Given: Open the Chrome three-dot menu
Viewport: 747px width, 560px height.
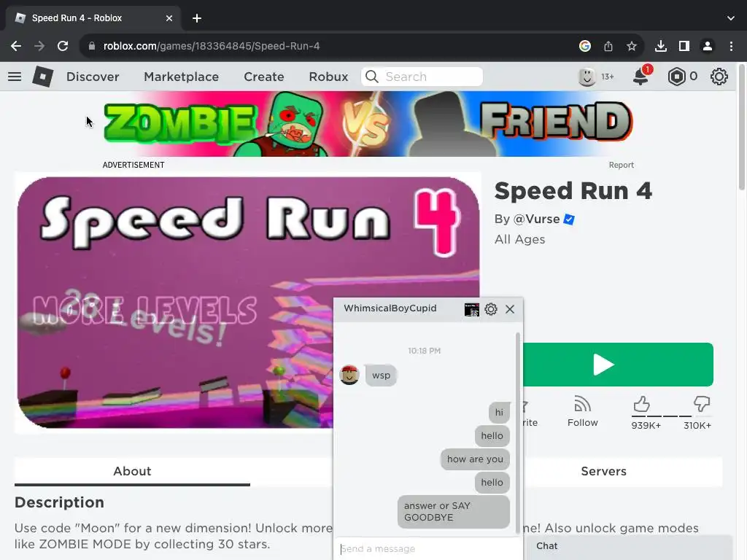Looking at the screenshot, I should coord(731,46).
